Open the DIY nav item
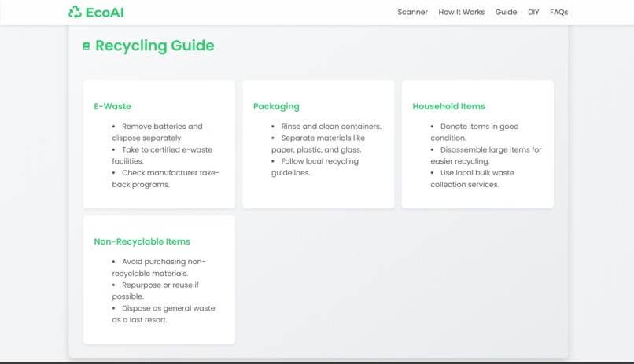 tap(533, 12)
